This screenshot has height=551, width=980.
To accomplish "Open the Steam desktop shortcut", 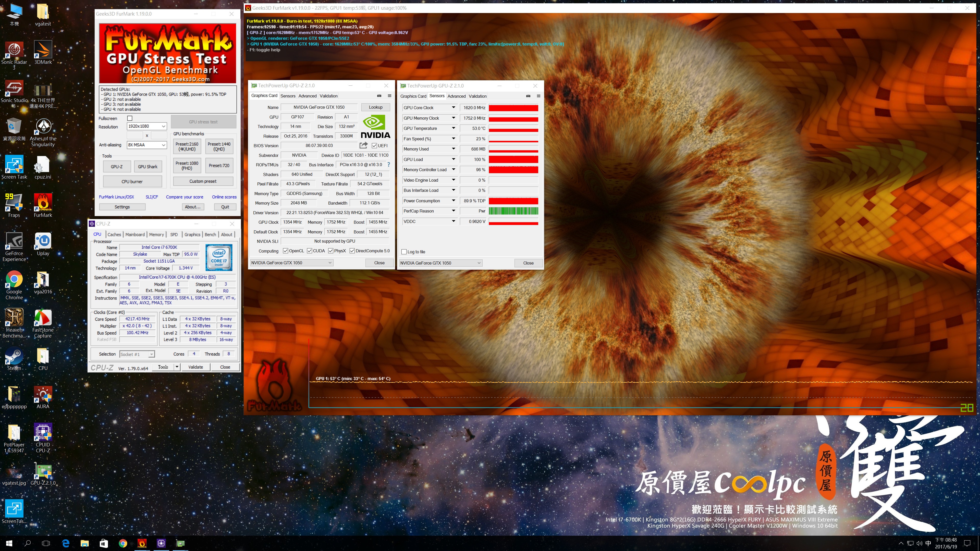I will coord(14,359).
